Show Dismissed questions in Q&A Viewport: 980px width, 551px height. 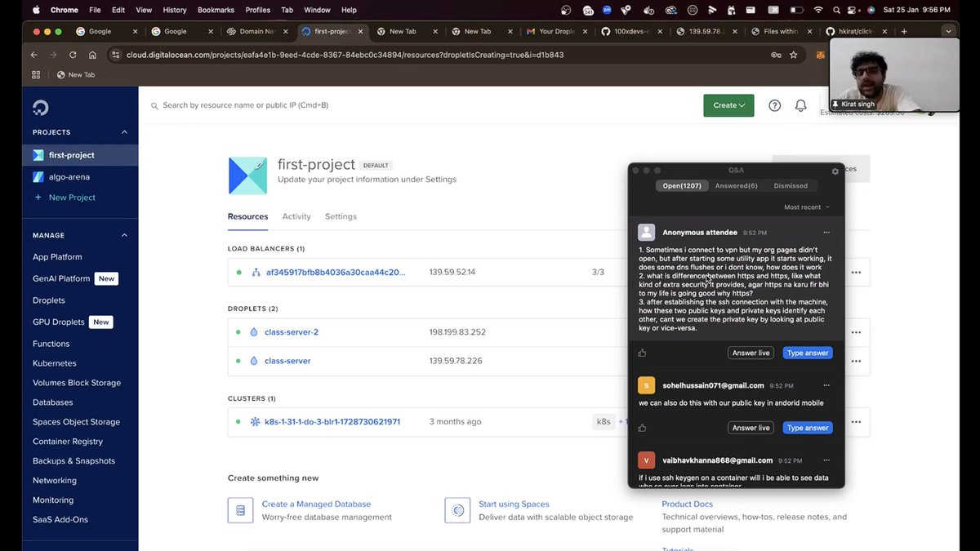point(791,185)
